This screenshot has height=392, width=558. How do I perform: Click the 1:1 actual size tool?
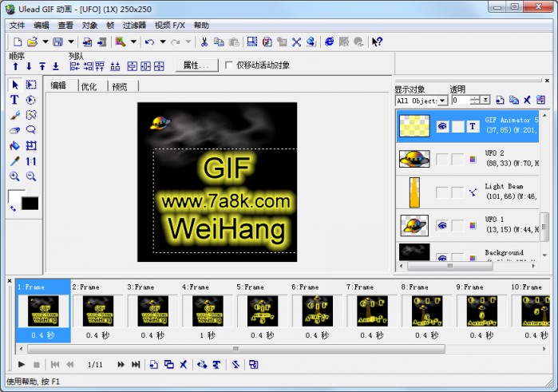[31, 161]
